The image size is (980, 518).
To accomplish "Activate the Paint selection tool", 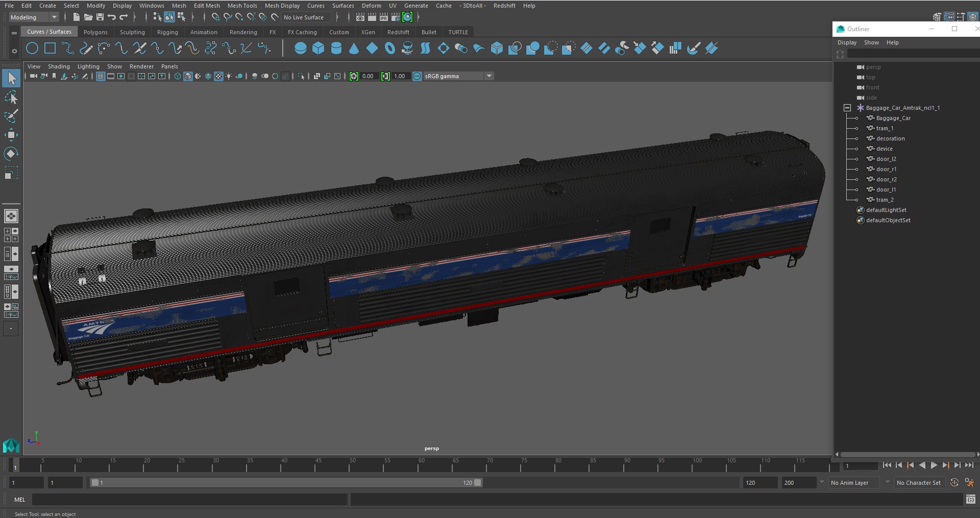I will point(11,116).
